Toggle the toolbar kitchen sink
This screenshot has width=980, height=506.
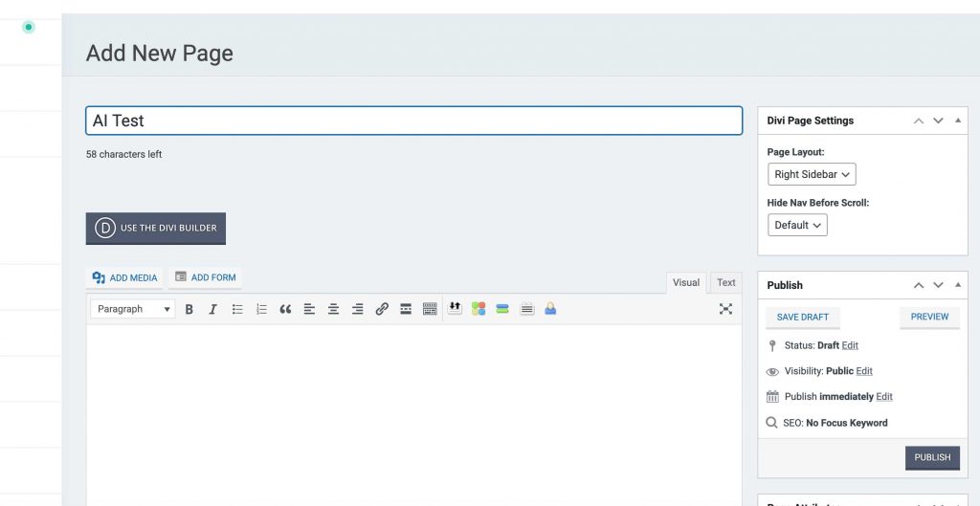click(430, 309)
